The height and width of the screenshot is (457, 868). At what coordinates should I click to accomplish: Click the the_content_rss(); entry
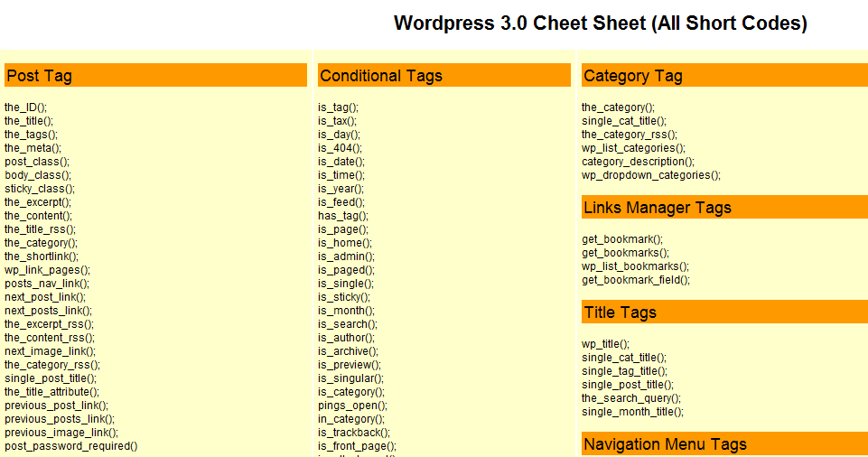pyautogui.click(x=50, y=338)
